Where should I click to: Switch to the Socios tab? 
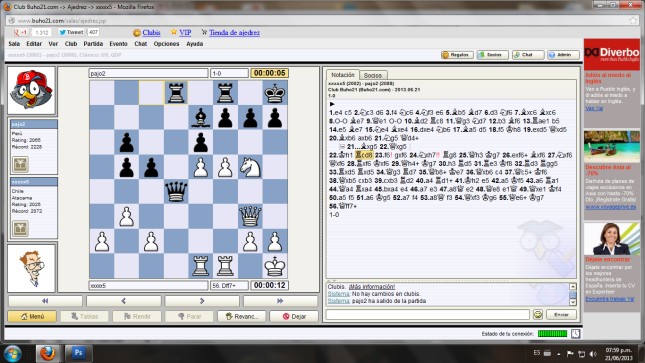pos(372,75)
